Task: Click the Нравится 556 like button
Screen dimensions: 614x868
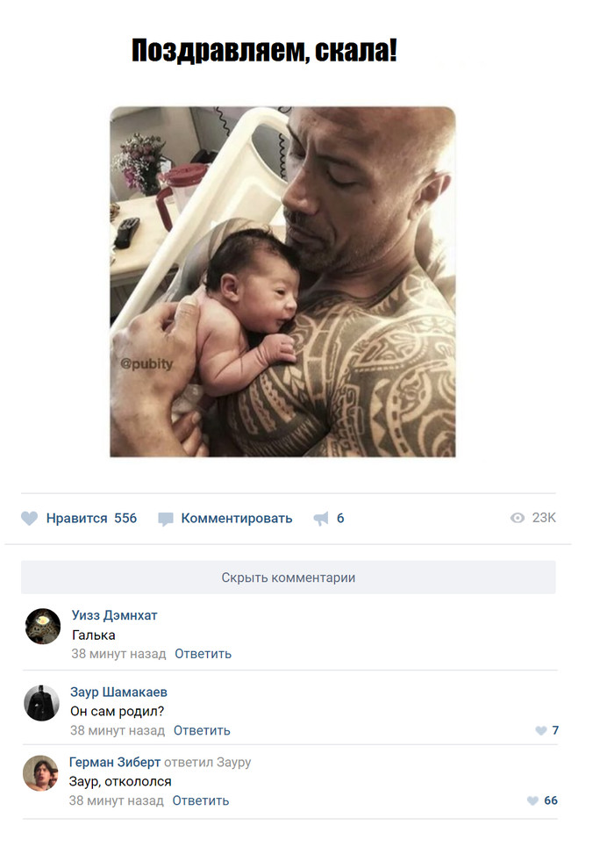Action: tap(79, 518)
